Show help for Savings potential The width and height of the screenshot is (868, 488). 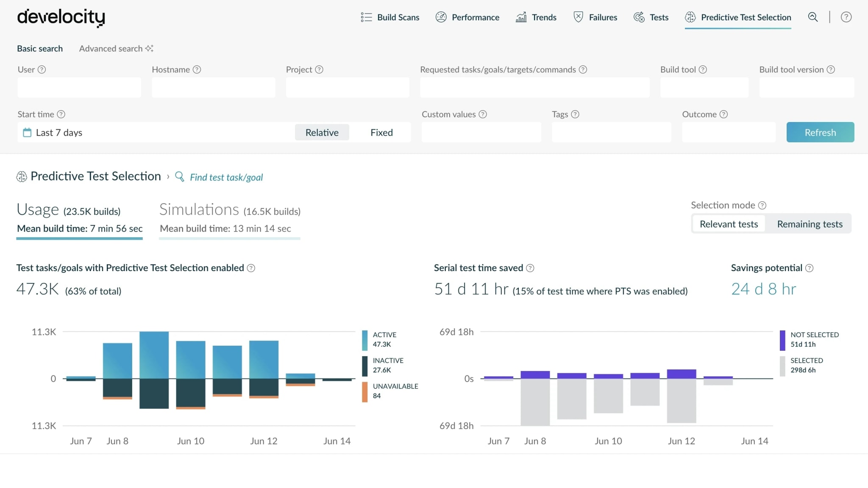click(809, 268)
